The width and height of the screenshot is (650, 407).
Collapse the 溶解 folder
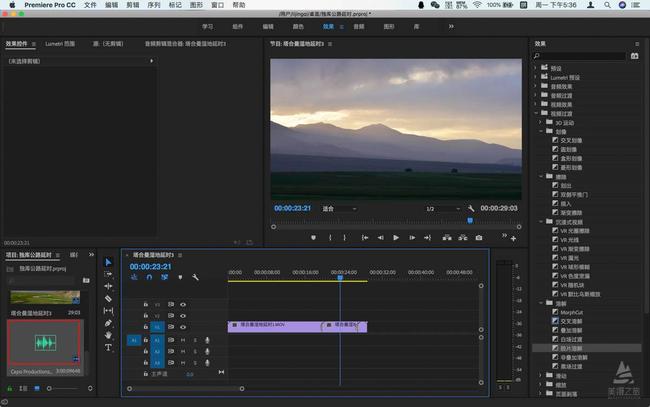[541, 303]
